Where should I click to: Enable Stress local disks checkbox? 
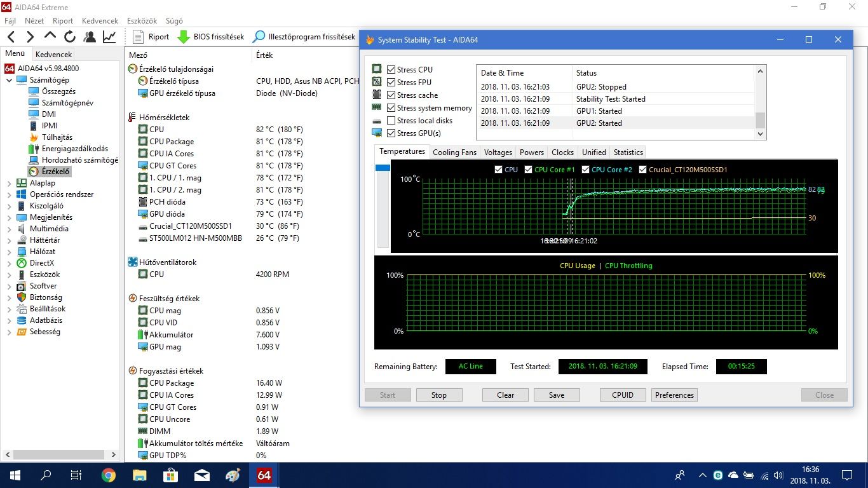(x=391, y=121)
